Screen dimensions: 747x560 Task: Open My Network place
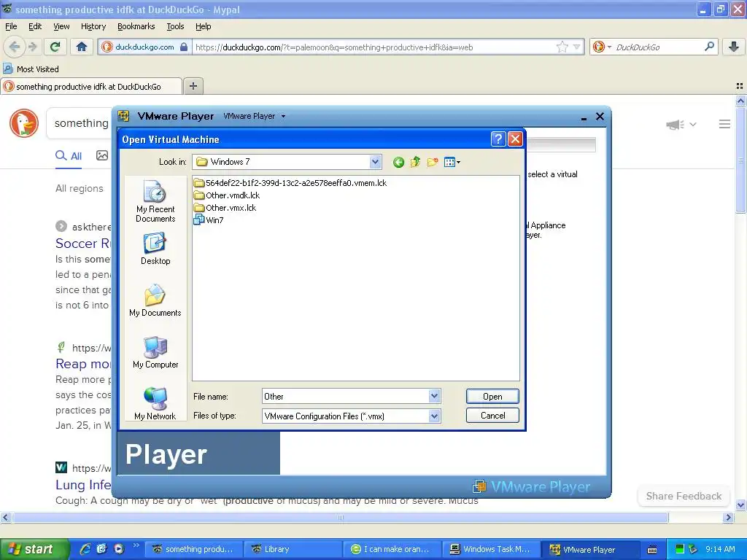point(155,404)
